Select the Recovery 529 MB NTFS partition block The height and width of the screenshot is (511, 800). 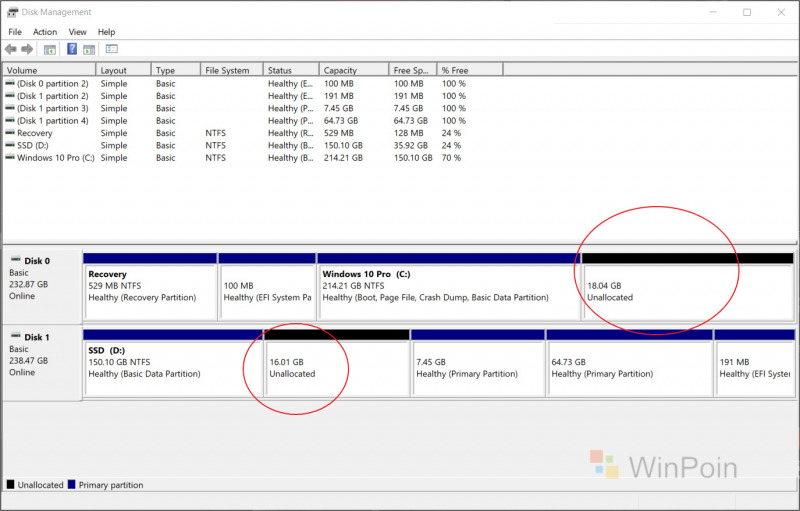150,287
